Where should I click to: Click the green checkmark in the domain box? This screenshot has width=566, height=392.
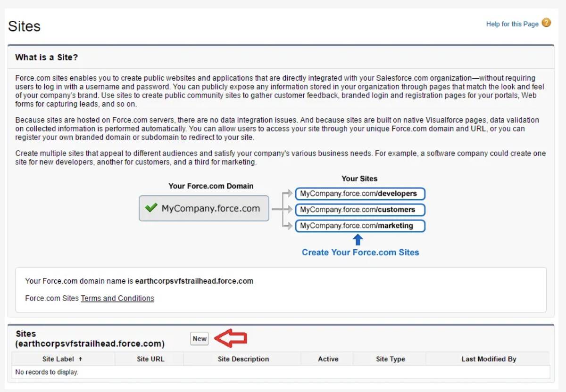151,208
